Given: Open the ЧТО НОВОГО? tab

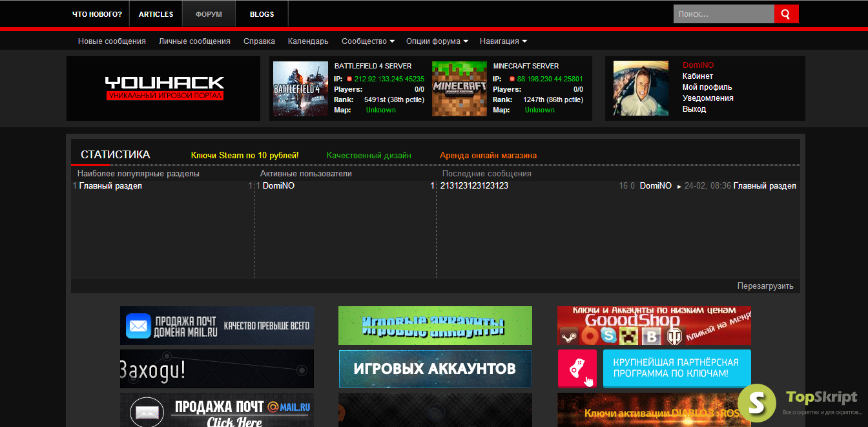Looking at the screenshot, I should (x=97, y=14).
